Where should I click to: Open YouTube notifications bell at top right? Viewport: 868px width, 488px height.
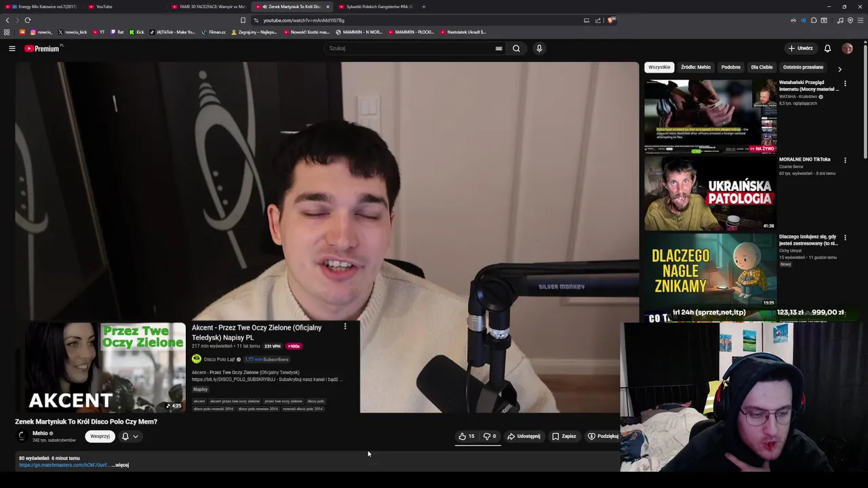coord(827,48)
